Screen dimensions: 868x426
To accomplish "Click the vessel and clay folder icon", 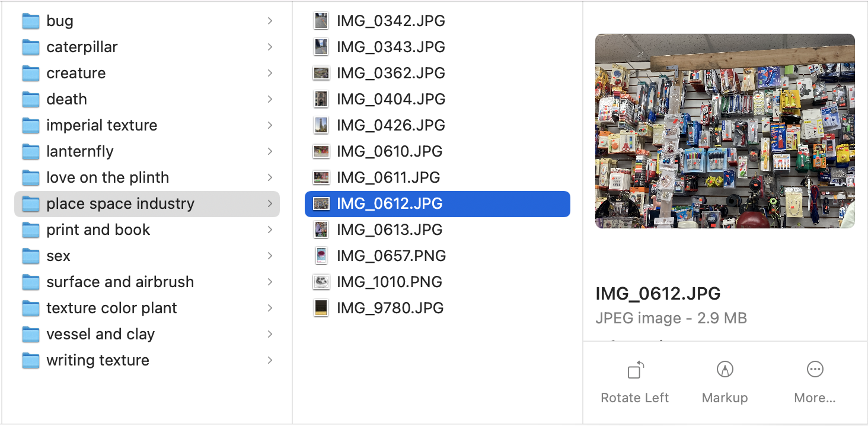I will [30, 335].
